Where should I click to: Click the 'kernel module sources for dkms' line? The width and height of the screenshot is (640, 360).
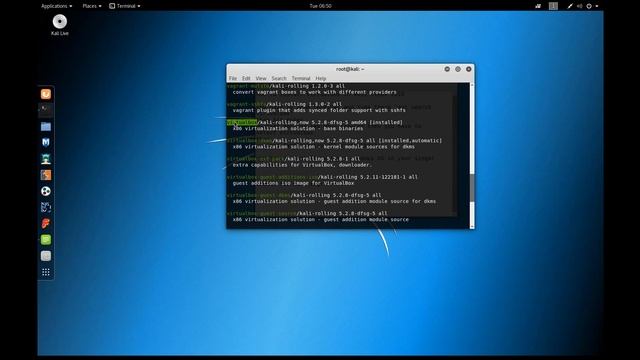[x=324, y=147]
